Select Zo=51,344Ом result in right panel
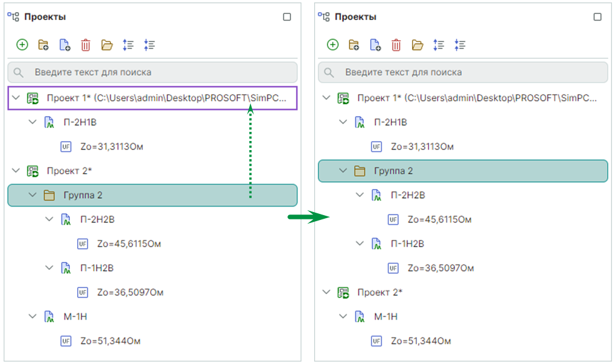 click(421, 341)
